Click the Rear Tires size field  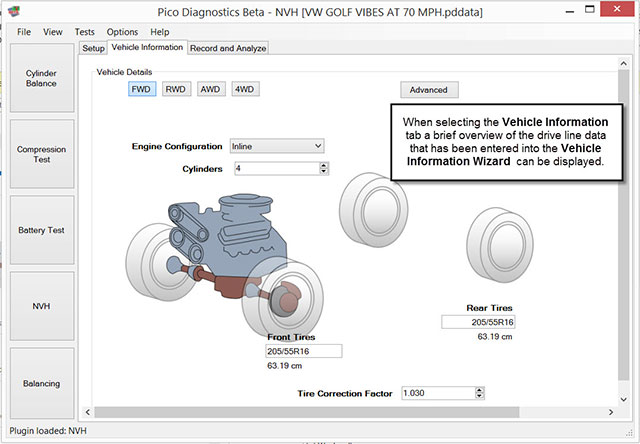coord(478,322)
